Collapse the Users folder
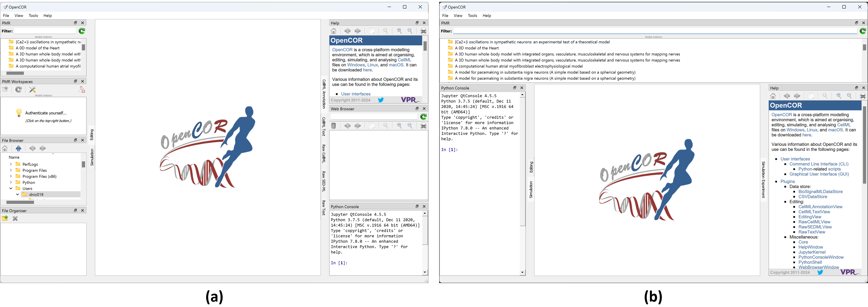The image size is (868, 307). [11, 188]
